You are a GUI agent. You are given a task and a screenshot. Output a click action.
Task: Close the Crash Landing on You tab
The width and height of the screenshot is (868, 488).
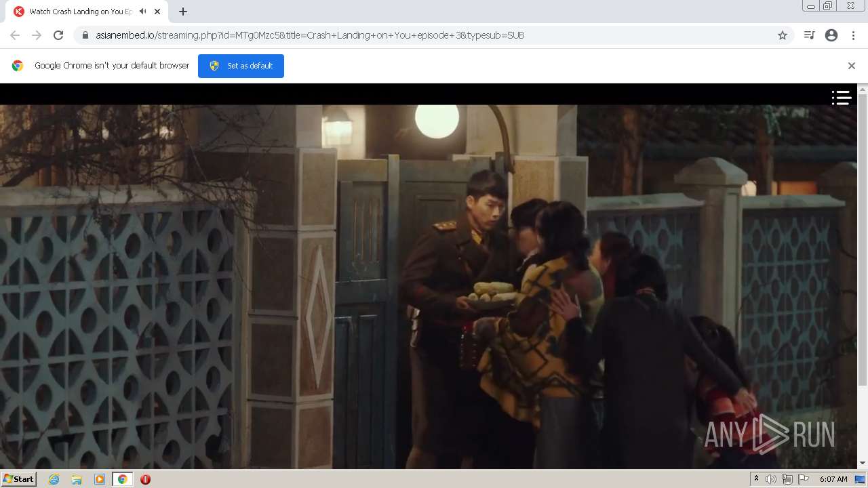click(157, 12)
